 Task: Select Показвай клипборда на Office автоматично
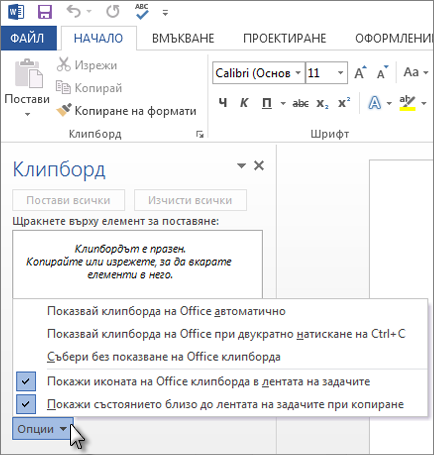(x=220, y=311)
